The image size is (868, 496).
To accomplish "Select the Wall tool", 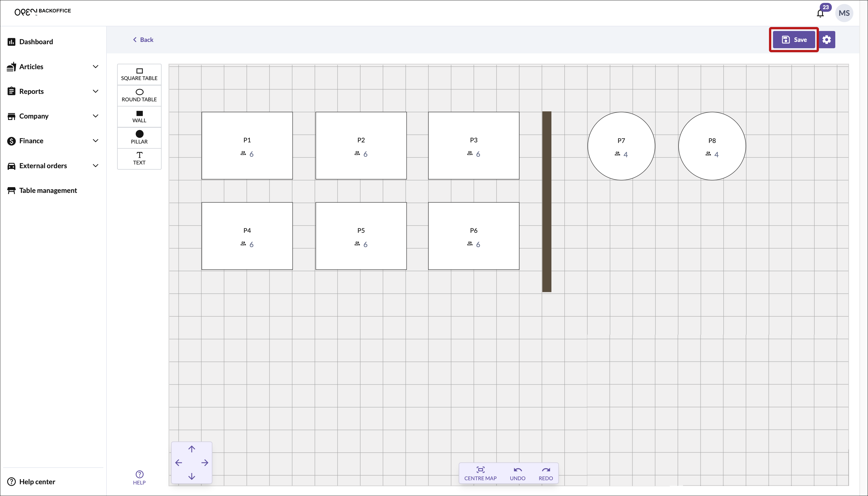I will point(139,117).
